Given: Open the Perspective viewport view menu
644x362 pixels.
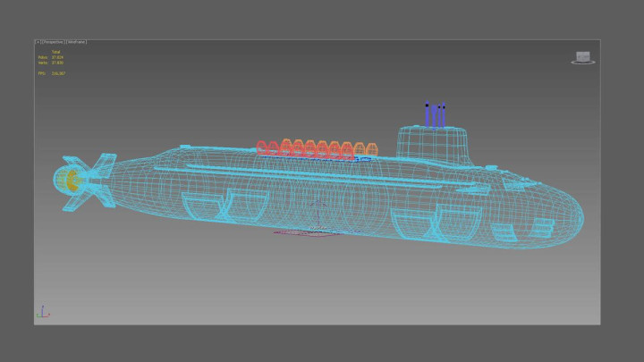Looking at the screenshot, I should coord(52,42).
